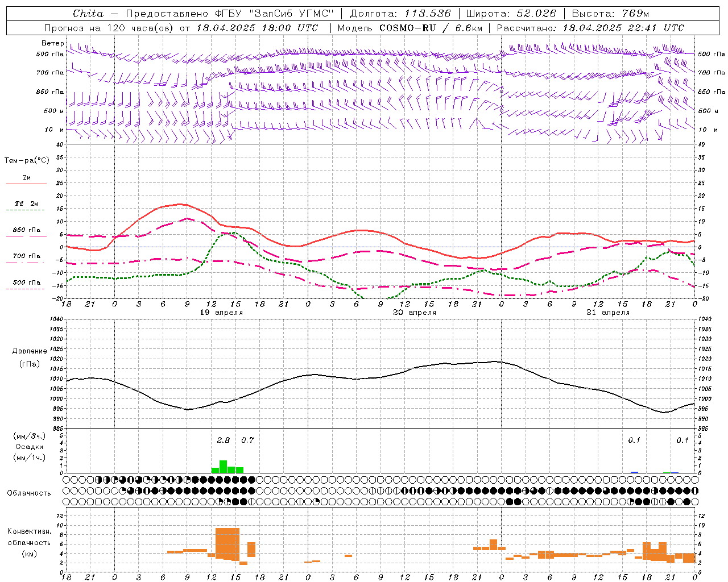The width and height of the screenshot is (728, 582).
Task: Click the station name "Chita" in header
Action: [x=88, y=14]
